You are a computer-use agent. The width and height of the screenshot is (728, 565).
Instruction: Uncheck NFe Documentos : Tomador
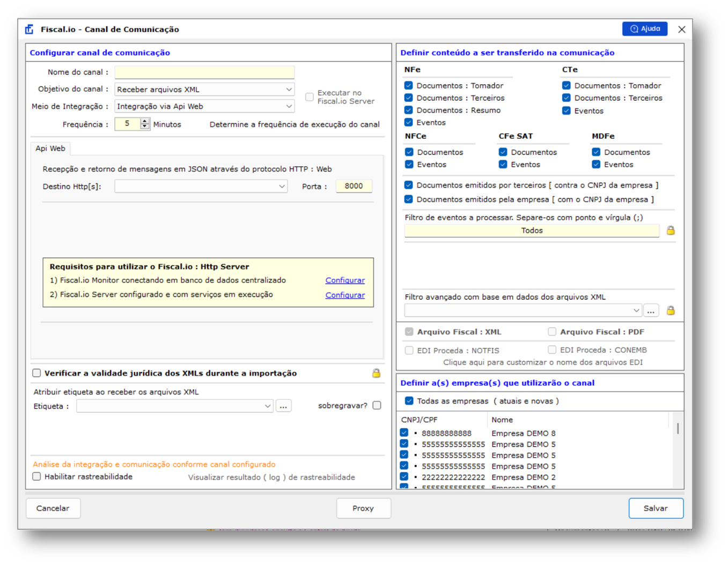409,85
